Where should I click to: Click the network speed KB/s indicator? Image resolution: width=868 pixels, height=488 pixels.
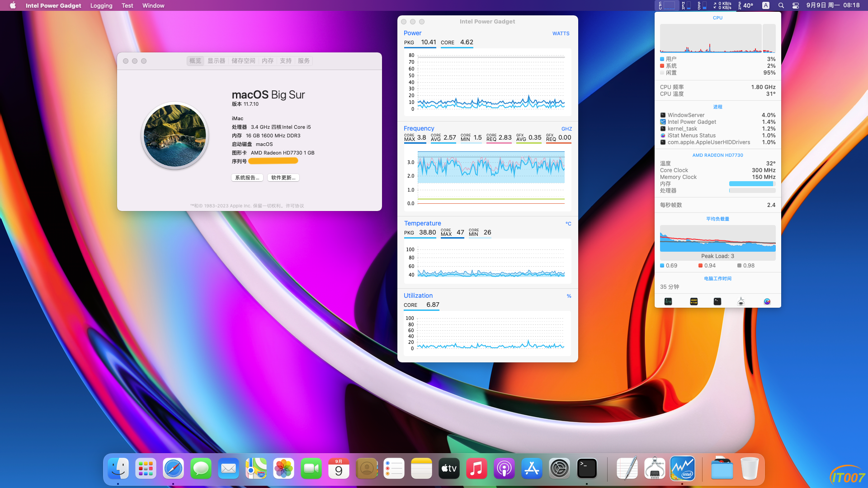coord(722,5)
